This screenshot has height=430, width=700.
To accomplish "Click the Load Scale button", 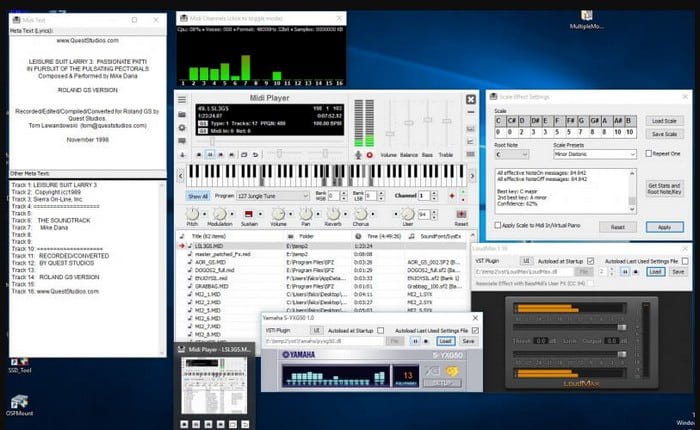I will [x=664, y=121].
